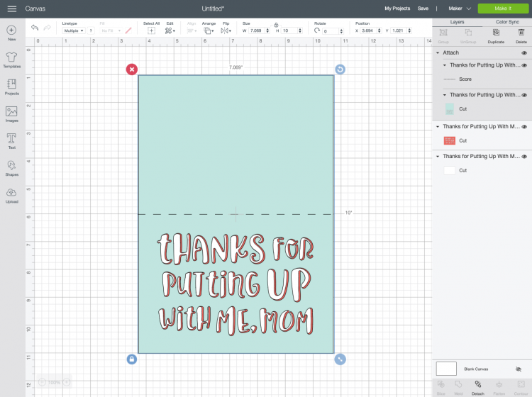The height and width of the screenshot is (397, 532).
Task: Click the Untitled project name
Action: pyautogui.click(x=213, y=9)
